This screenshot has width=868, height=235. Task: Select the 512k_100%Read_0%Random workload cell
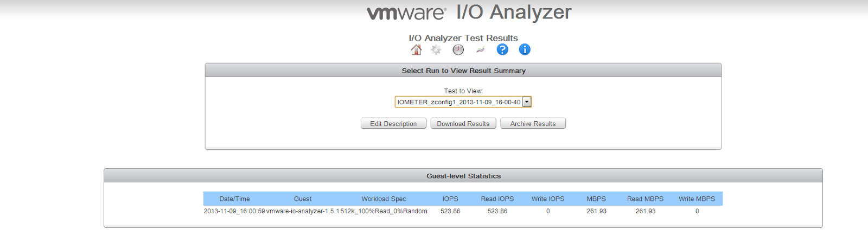click(x=384, y=211)
